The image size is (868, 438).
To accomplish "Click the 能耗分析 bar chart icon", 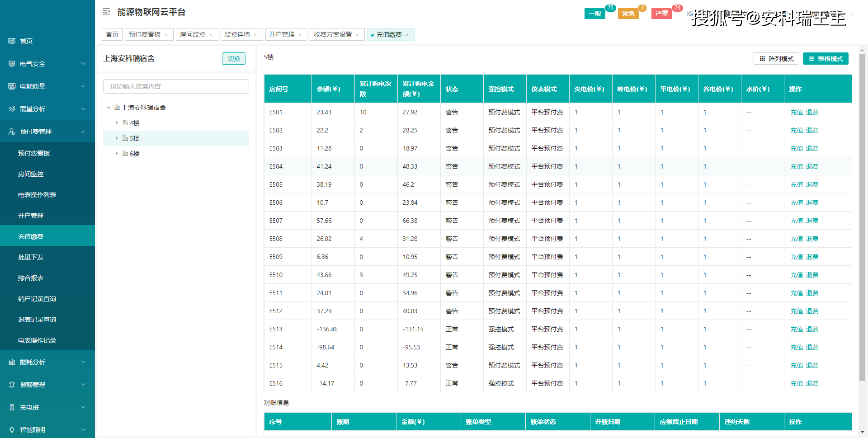I will (12, 362).
